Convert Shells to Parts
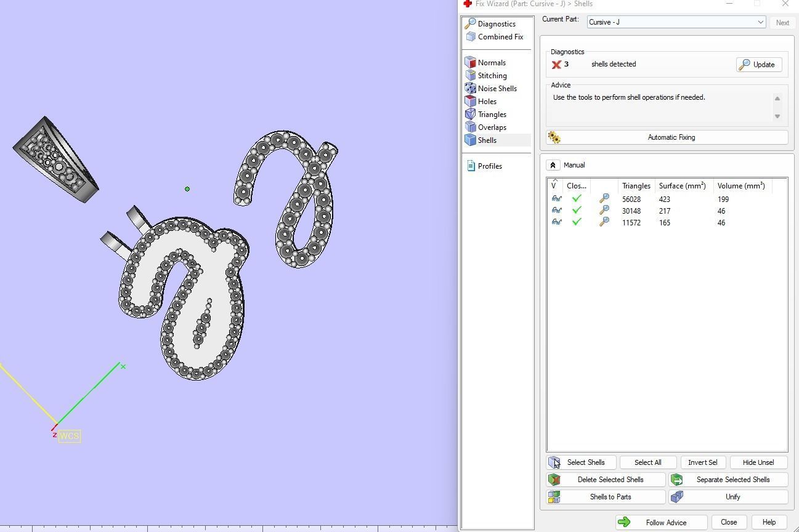 pos(606,497)
